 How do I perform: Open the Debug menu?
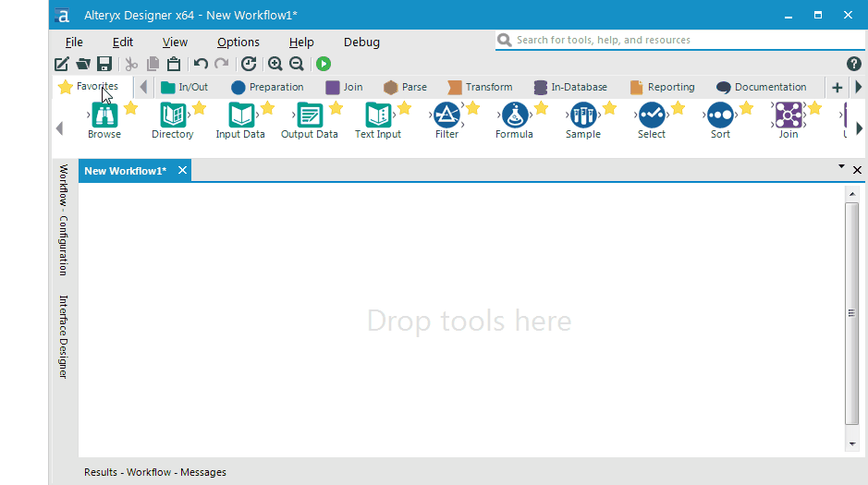tap(361, 42)
